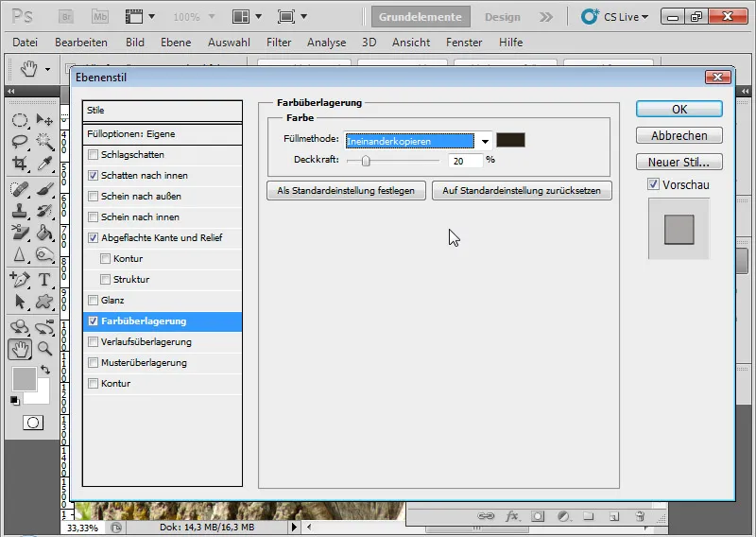Enable the Musterüberlagerung checkbox
This screenshot has width=756, height=537.
pyautogui.click(x=93, y=362)
